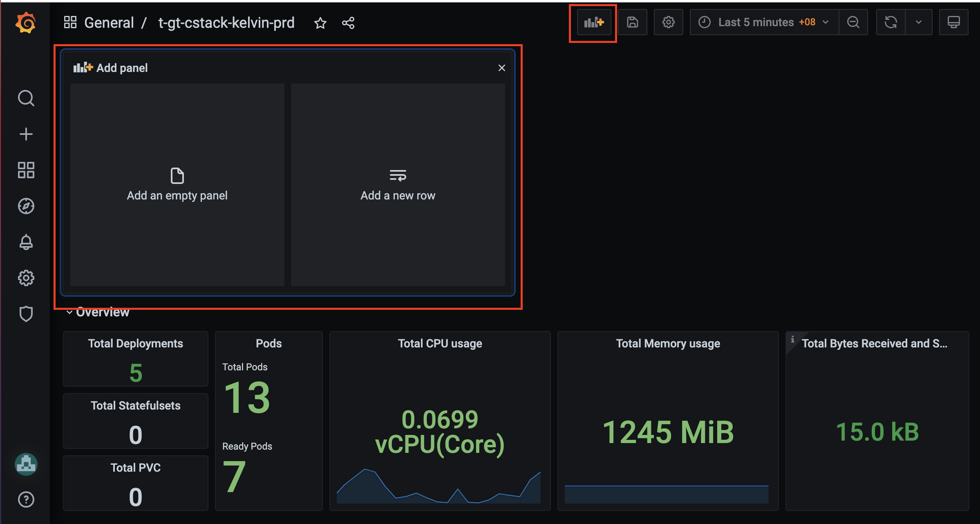Click the CPU usage sparkline graph
The image size is (980, 524).
click(x=439, y=486)
